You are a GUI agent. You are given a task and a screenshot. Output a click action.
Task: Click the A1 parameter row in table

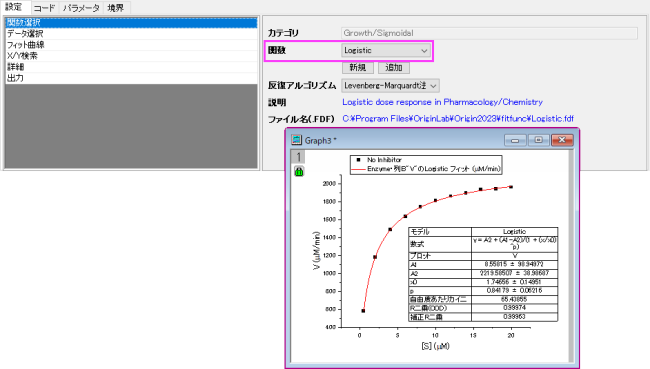pyautogui.click(x=483, y=265)
